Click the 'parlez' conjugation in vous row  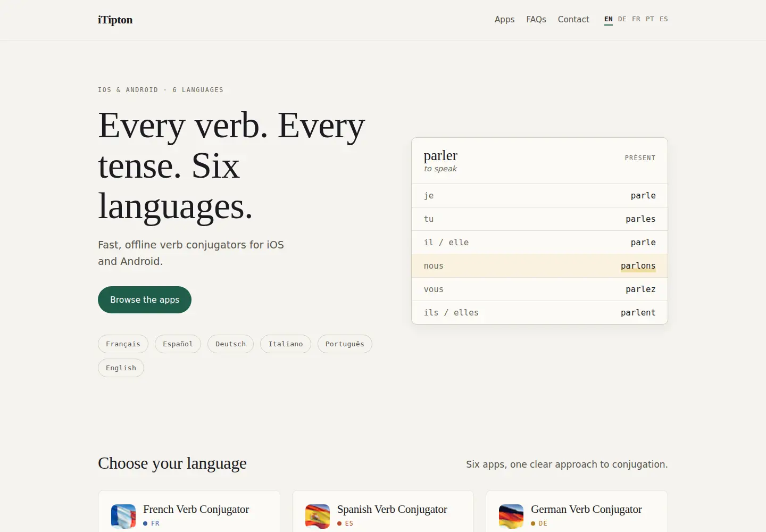pyautogui.click(x=640, y=289)
